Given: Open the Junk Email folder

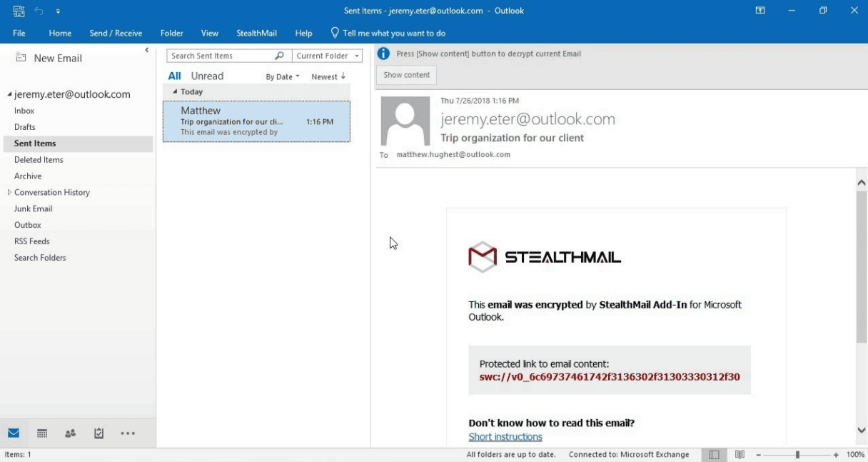Looking at the screenshot, I should (x=34, y=209).
